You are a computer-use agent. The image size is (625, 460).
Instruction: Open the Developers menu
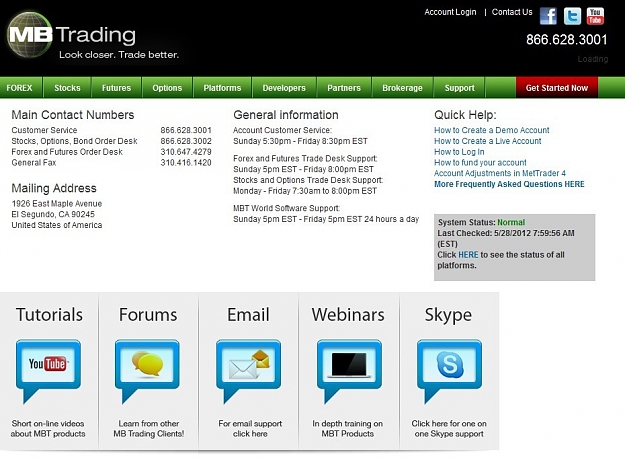(x=284, y=88)
